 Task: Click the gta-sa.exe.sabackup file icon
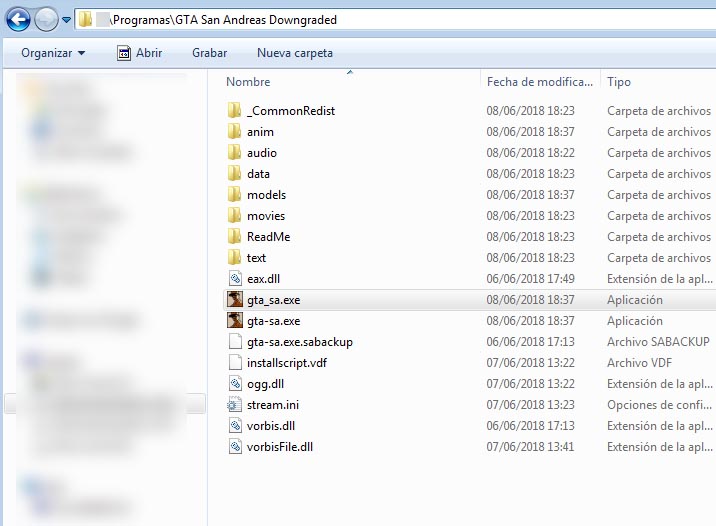235,342
